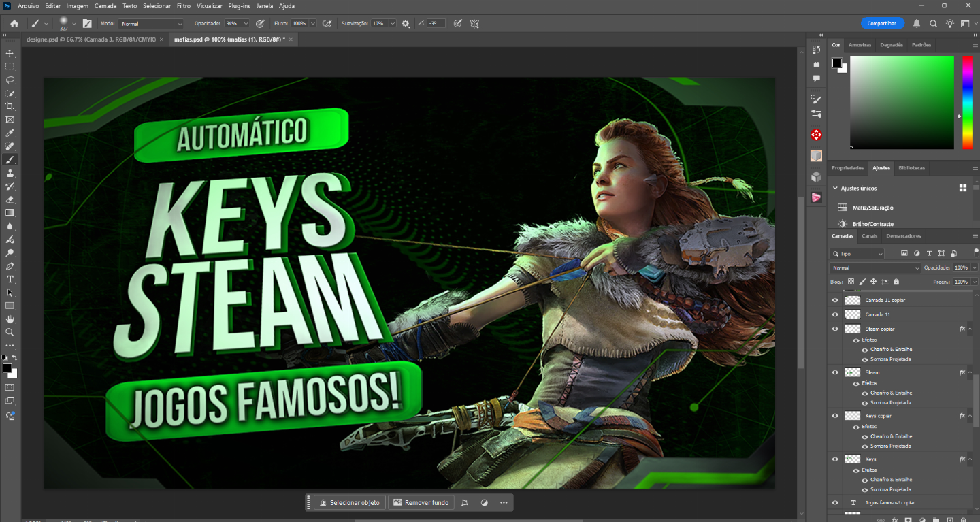
Task: Switch to the Canais tab
Action: [x=869, y=236]
